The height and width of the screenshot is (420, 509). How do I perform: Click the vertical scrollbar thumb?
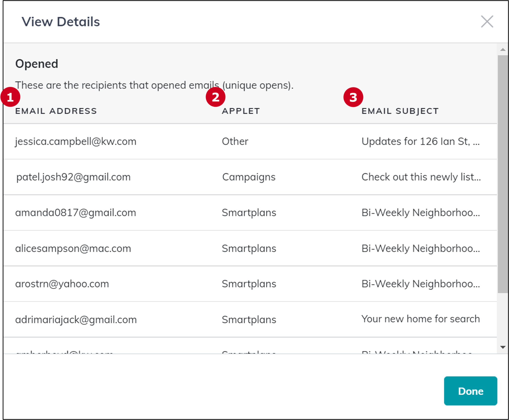pyautogui.click(x=503, y=174)
